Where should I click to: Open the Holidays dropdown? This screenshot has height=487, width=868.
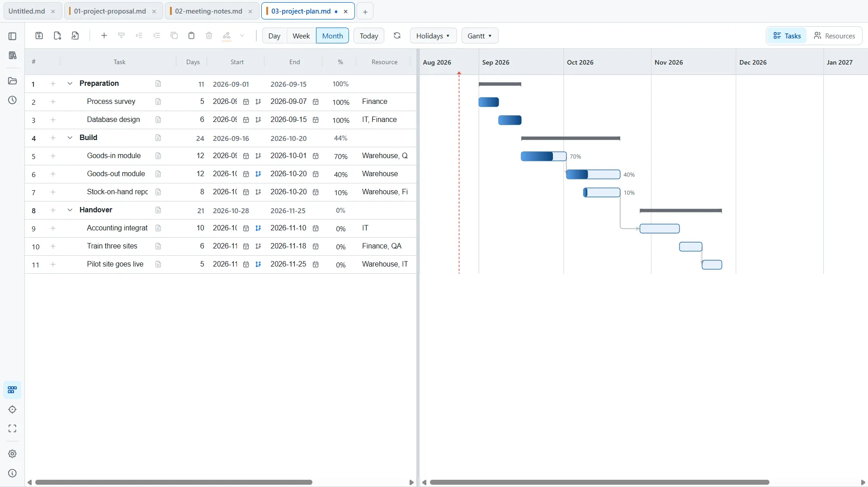433,36
